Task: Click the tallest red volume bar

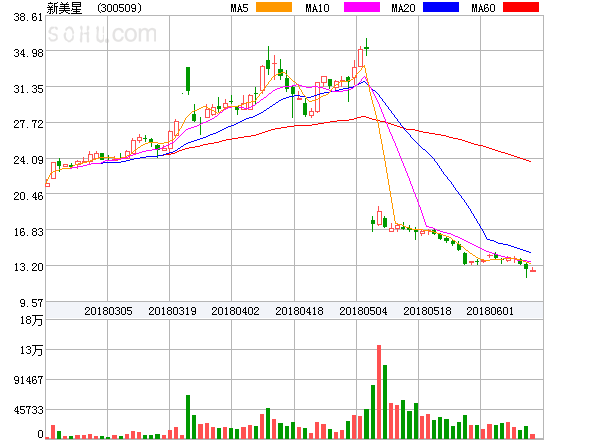Action: point(379,392)
